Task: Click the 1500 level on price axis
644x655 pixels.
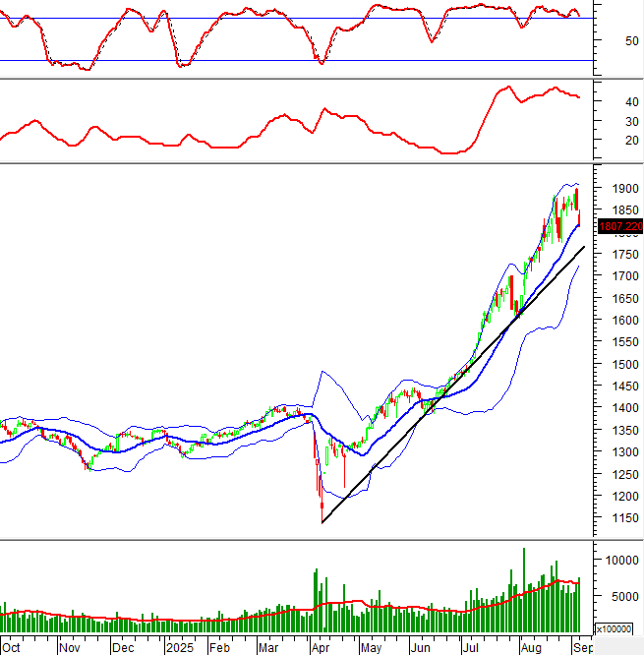Action: click(621, 364)
